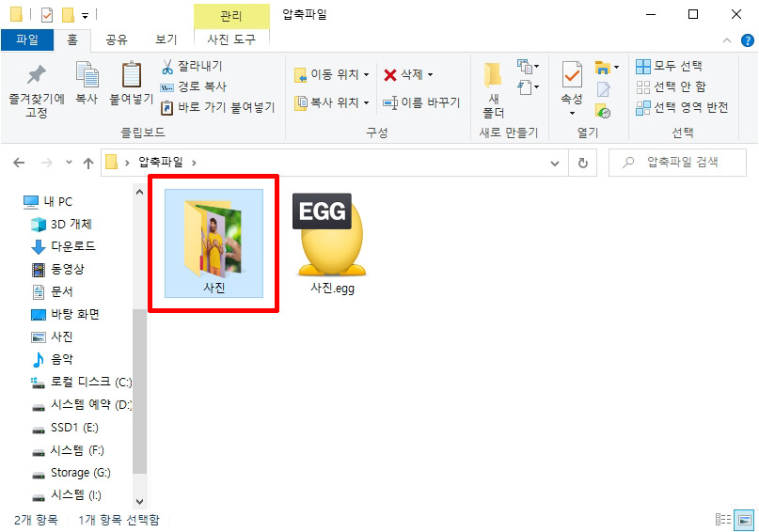Open 사진 (Pictures) in the sidebar
Image resolution: width=759 pixels, height=532 pixels.
tap(53, 336)
